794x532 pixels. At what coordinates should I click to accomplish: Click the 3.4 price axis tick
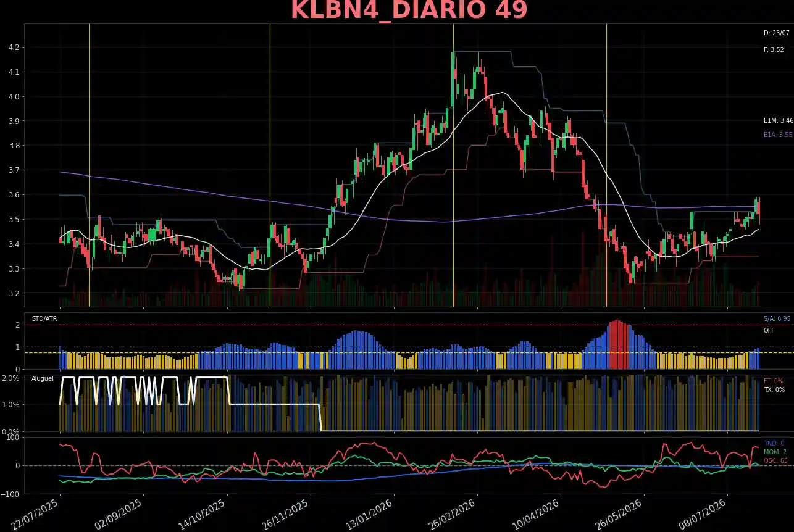click(14, 244)
